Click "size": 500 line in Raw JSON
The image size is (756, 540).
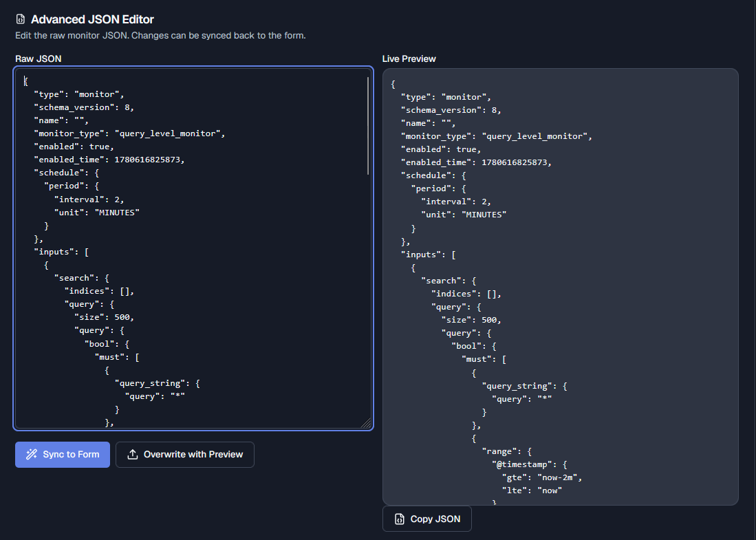(x=104, y=317)
